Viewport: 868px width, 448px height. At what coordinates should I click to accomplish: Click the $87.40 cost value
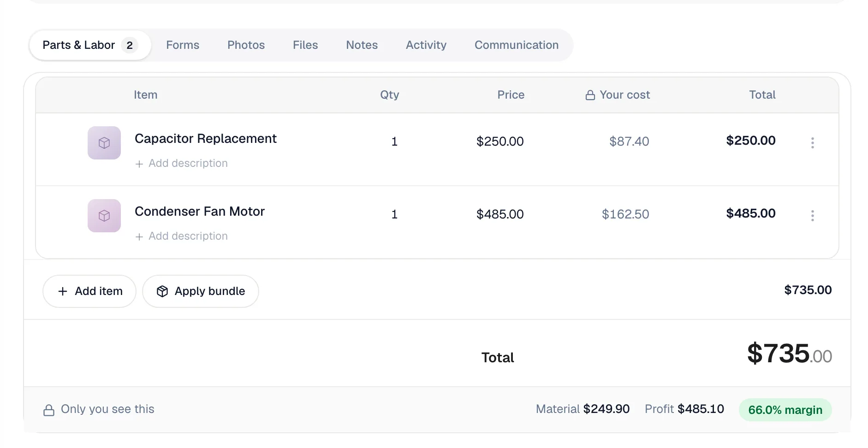(629, 141)
